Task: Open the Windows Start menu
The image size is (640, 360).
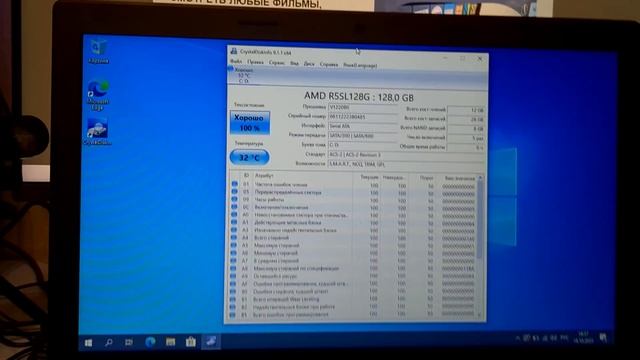Action: point(89,343)
